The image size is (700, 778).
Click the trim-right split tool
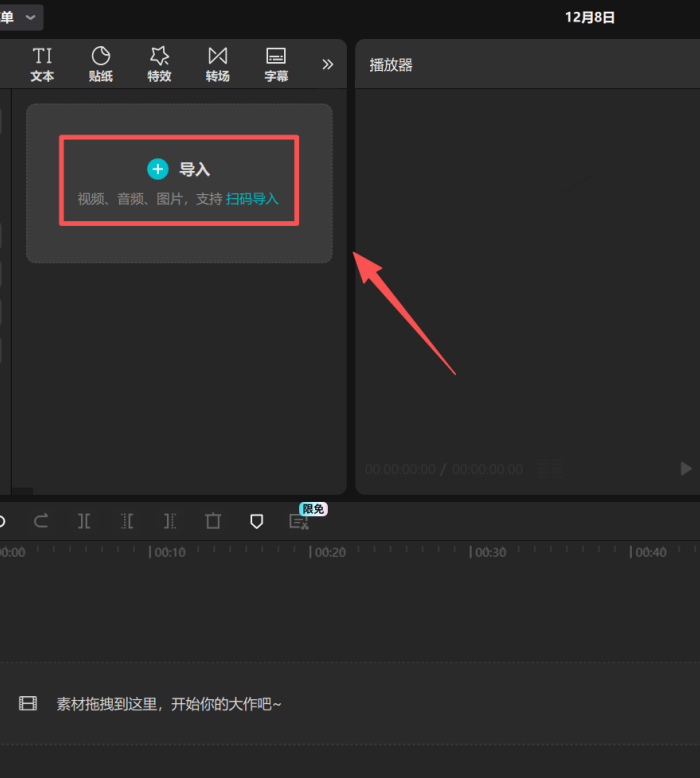pyautogui.click(x=170, y=521)
